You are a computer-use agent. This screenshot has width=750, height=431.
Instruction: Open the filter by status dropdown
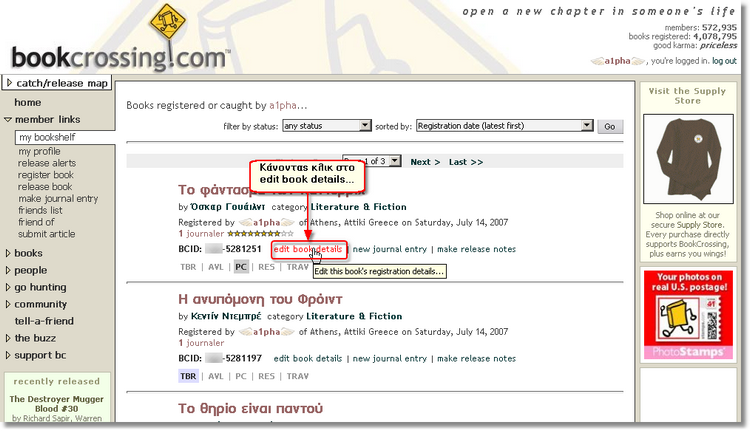[326, 126]
